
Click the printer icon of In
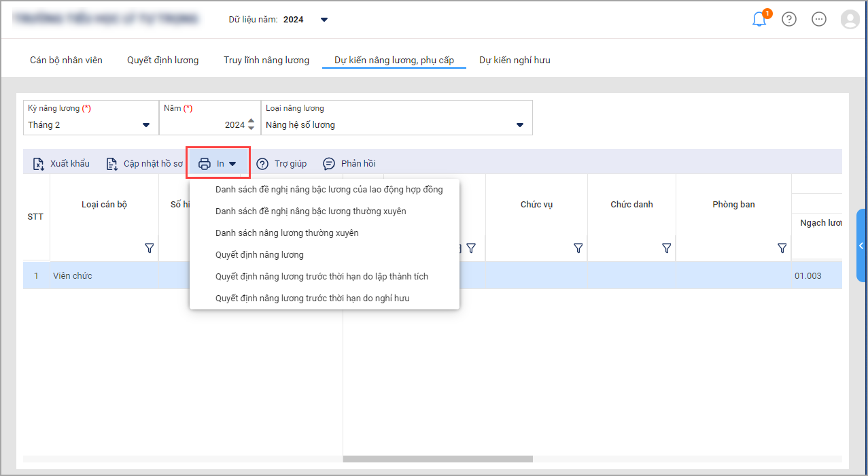[205, 164]
